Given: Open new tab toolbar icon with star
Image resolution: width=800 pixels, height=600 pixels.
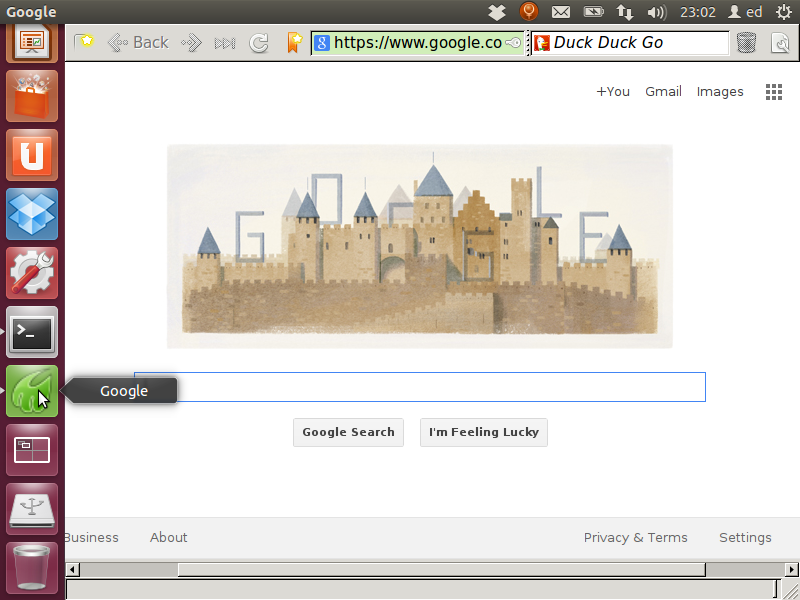Looking at the screenshot, I should click(x=84, y=42).
